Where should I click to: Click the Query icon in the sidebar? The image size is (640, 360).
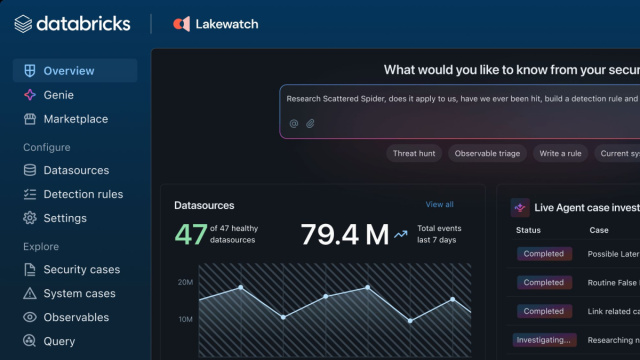click(x=30, y=340)
